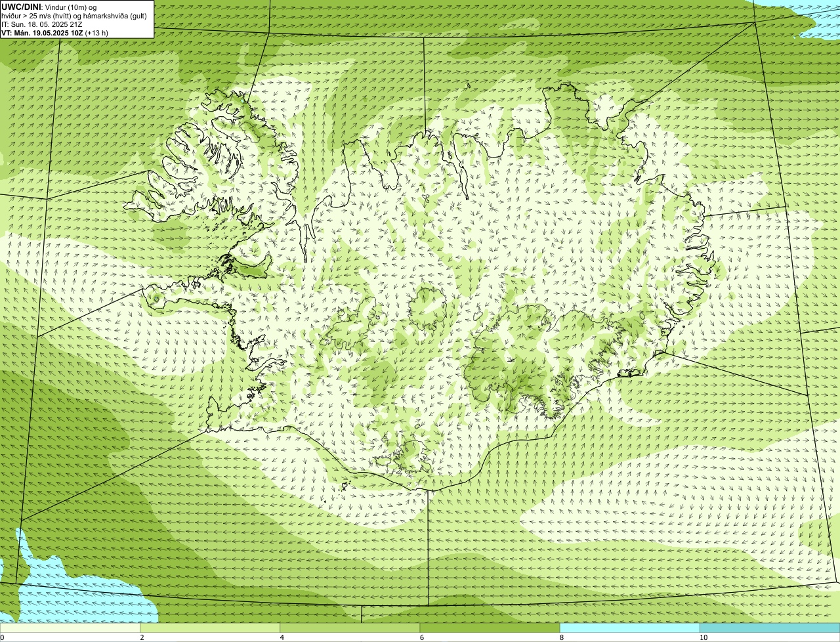
Task: Click the 'IT: Sun. 18. 05. 2025 21Z' line
Action: click(x=42, y=24)
